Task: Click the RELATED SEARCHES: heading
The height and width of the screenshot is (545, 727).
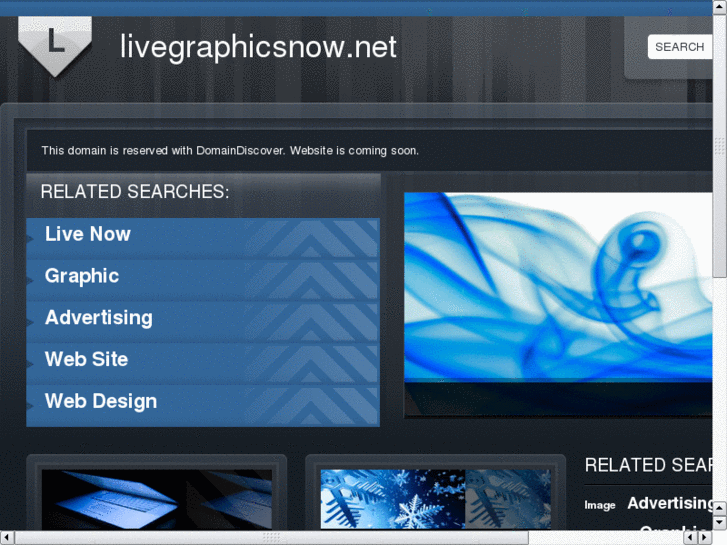Action: pyautogui.click(x=135, y=192)
